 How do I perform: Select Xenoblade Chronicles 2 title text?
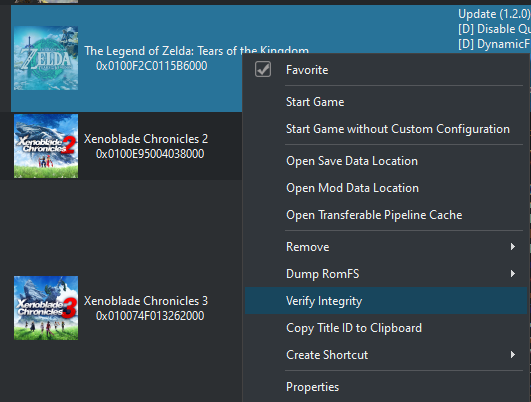click(146, 139)
